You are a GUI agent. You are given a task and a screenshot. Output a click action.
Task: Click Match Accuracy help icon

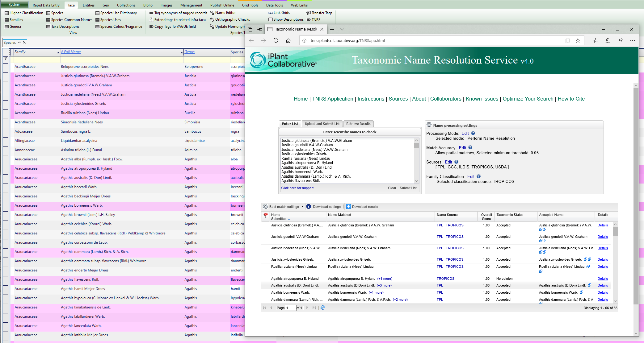coord(470,148)
